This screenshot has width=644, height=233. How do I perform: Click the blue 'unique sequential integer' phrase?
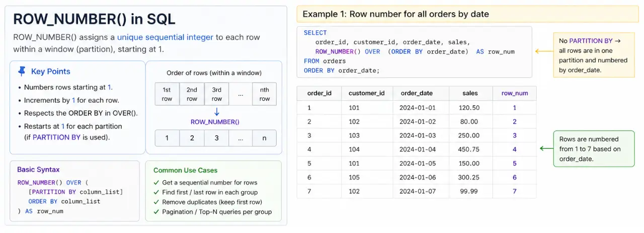click(166, 37)
